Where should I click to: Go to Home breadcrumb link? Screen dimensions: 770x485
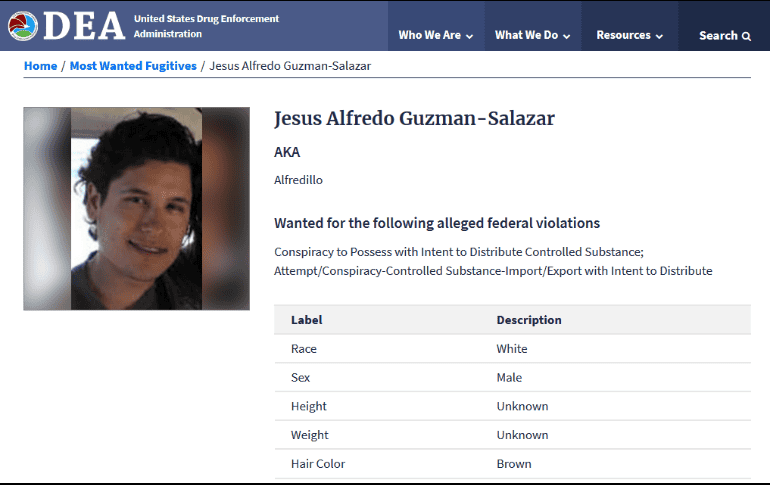click(40, 66)
